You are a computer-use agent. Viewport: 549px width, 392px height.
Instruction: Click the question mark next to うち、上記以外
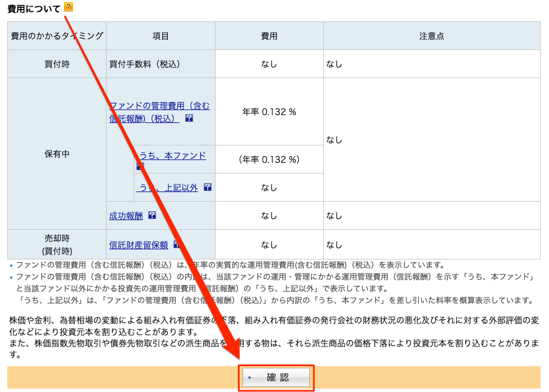(208, 188)
